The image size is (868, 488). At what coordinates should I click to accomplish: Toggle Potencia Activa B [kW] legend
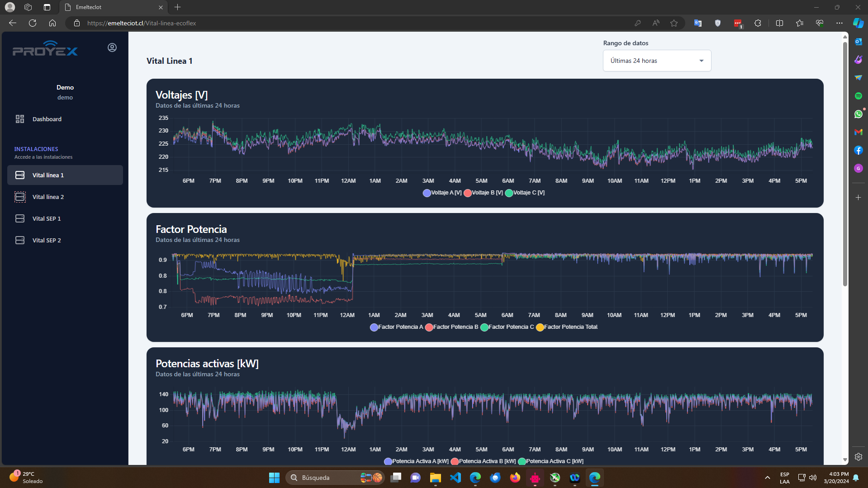(x=483, y=461)
